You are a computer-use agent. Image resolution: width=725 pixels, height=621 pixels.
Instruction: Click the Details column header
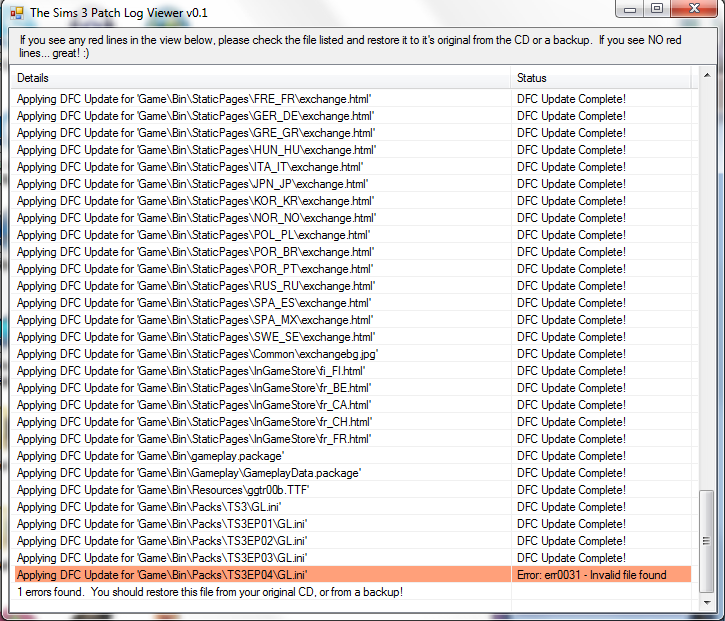260,78
